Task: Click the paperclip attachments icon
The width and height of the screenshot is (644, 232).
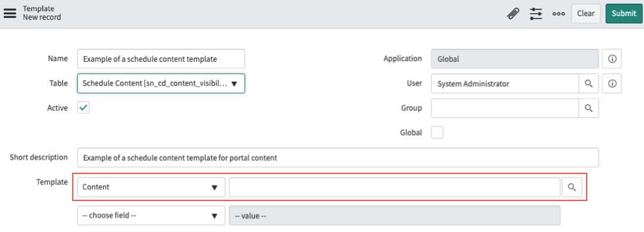Action: (x=513, y=14)
